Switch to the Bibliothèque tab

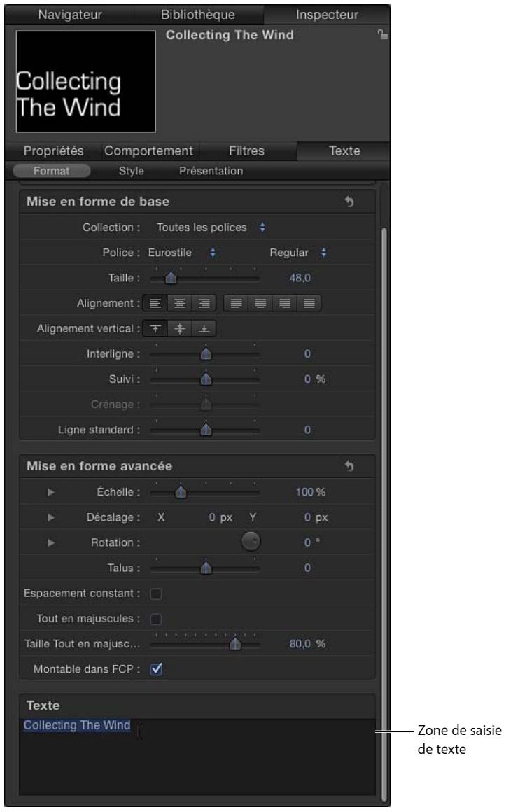click(198, 15)
